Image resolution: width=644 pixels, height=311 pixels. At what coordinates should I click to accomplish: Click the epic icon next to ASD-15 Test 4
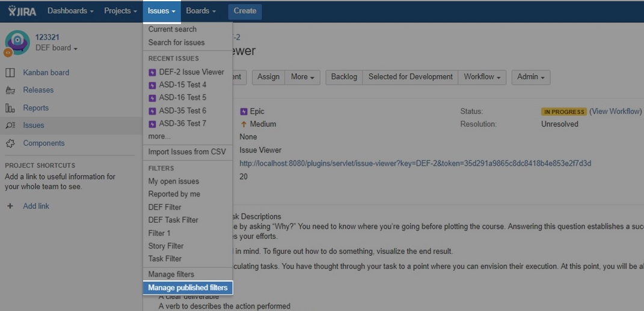tap(153, 85)
